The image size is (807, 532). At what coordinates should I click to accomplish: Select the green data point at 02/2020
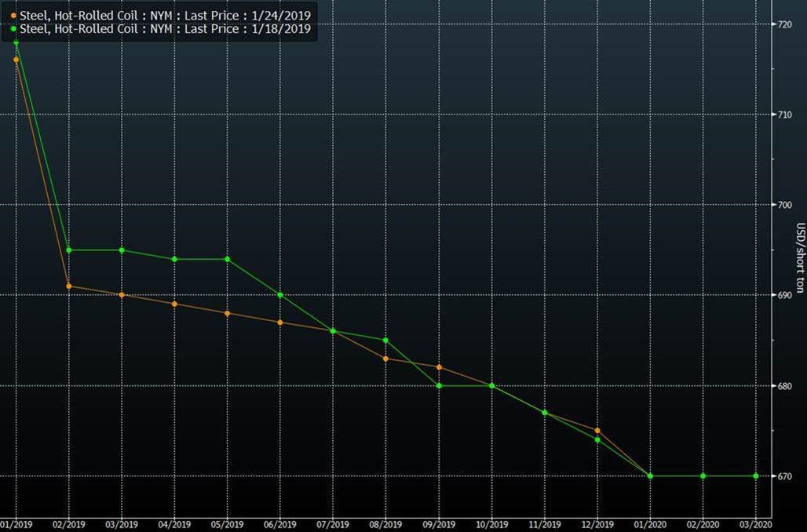[x=703, y=476]
